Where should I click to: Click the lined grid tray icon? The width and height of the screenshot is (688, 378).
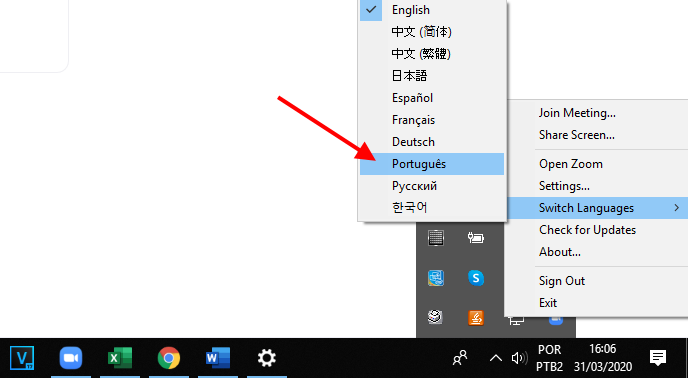point(436,238)
